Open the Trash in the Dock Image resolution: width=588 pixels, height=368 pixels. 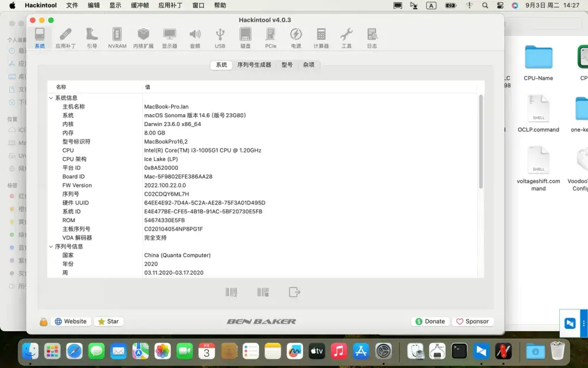(x=558, y=351)
